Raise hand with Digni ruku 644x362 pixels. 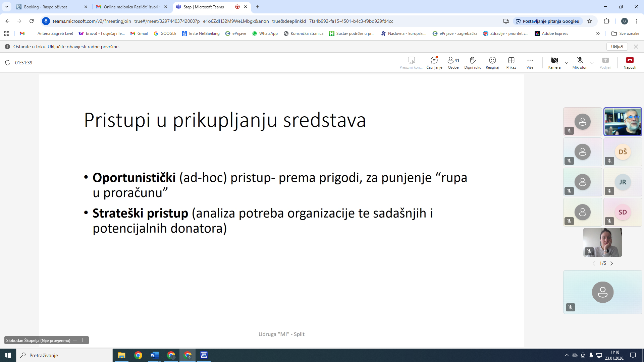(473, 62)
